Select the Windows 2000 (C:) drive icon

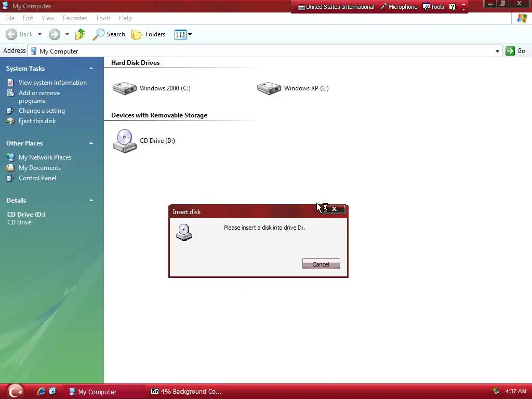[x=125, y=88]
